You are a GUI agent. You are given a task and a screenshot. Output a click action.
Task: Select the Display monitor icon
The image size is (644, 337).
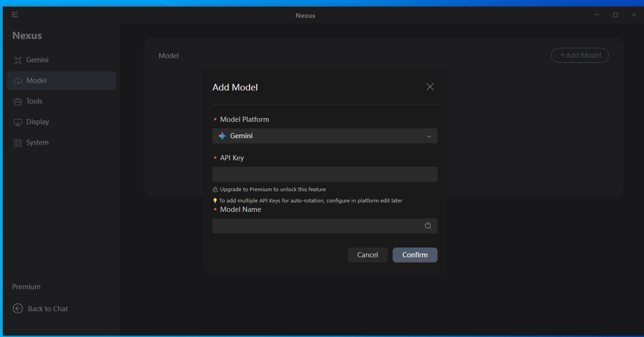pyautogui.click(x=17, y=121)
